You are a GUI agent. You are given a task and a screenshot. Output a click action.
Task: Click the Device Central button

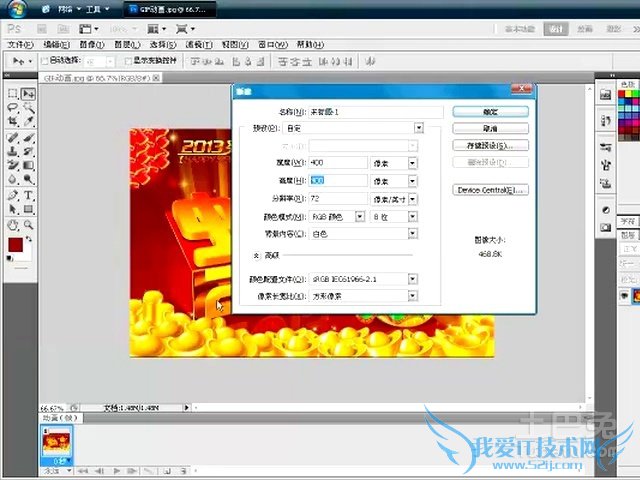[491, 190]
